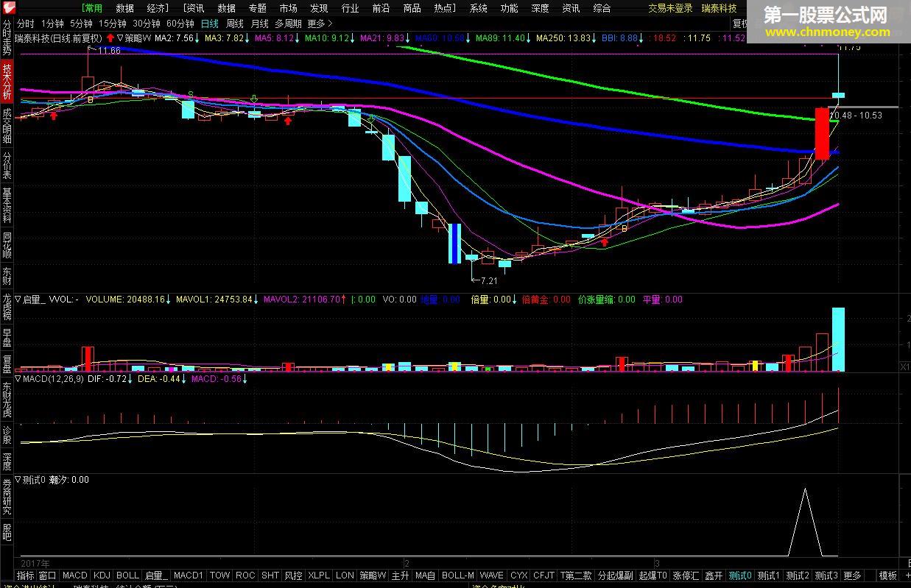Select CYX indicator tab
Image resolution: width=911 pixels, height=588 pixels.
[519, 575]
